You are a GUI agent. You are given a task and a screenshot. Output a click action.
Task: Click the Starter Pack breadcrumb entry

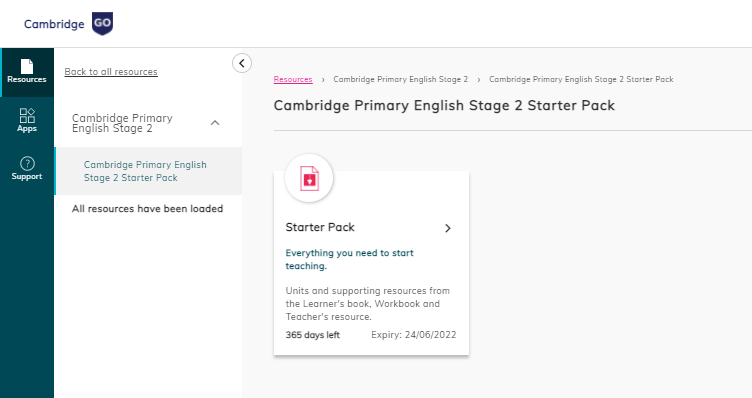581,79
